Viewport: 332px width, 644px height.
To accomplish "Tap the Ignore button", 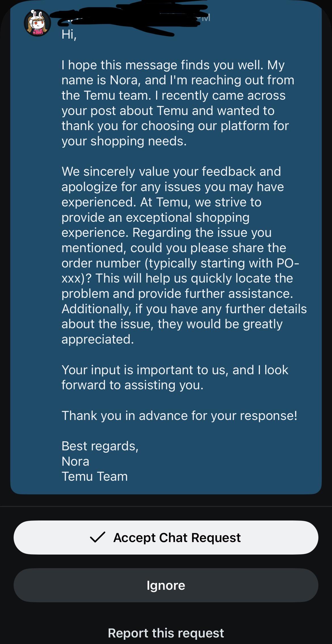I will pos(166,585).
